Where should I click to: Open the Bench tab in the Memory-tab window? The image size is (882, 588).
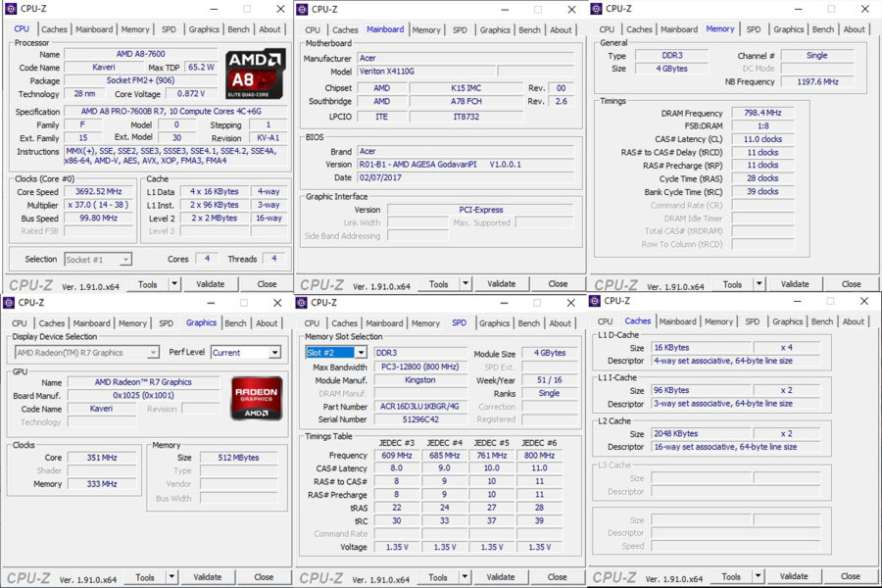pos(823,29)
